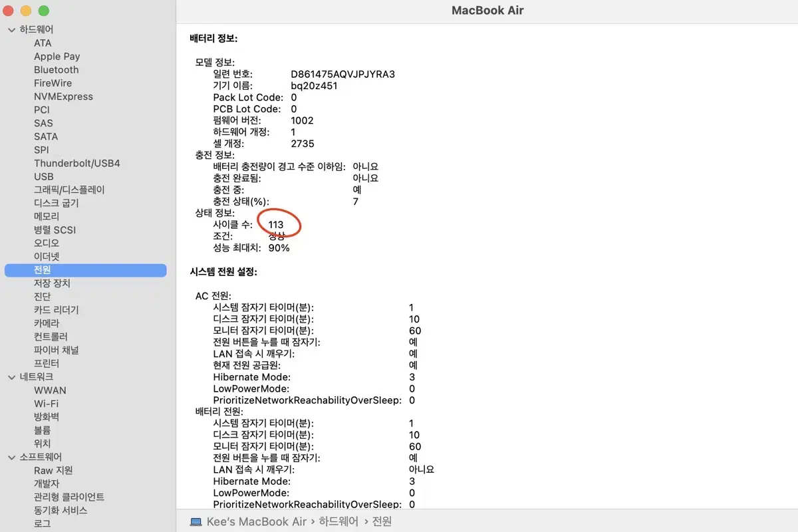
Task: Open 관리형 클라이언트 entry
Action: click(69, 497)
